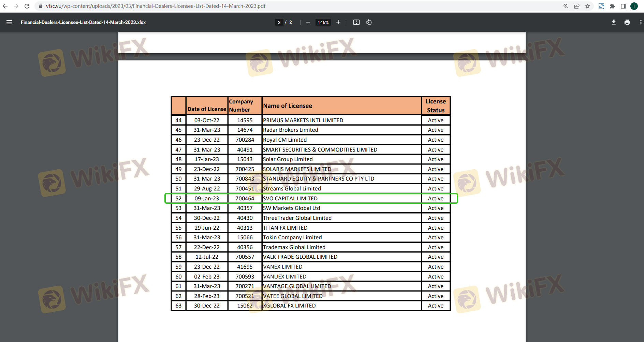
Task: Click the fit to page icon
Action: [356, 22]
